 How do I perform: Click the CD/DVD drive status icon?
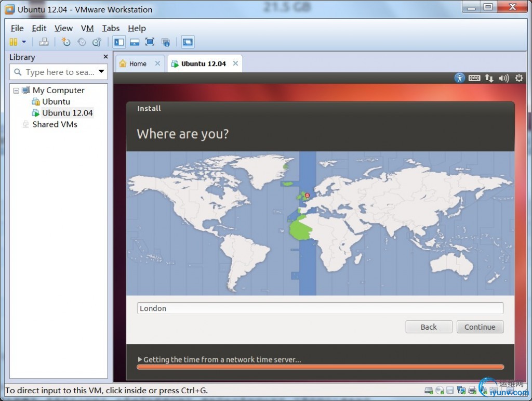[440, 391]
